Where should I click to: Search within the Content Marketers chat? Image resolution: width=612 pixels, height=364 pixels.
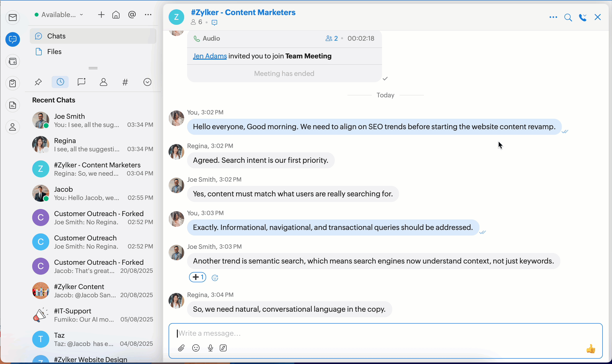(x=568, y=18)
